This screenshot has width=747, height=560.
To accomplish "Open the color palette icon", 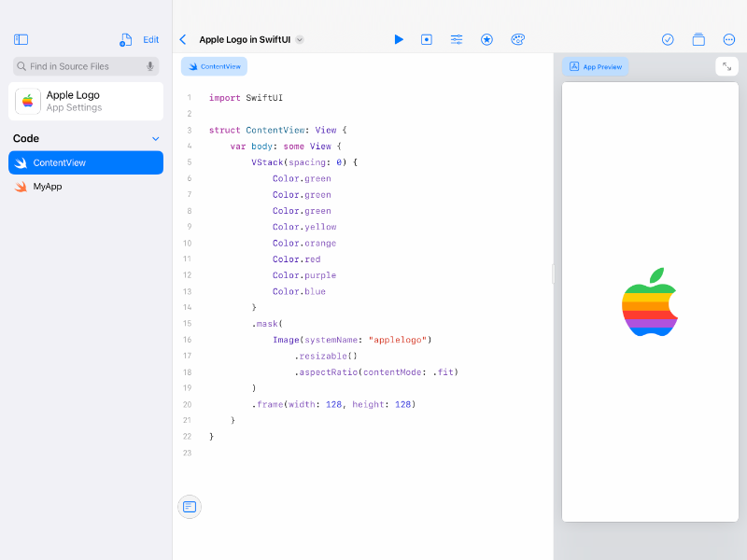I will [x=518, y=39].
